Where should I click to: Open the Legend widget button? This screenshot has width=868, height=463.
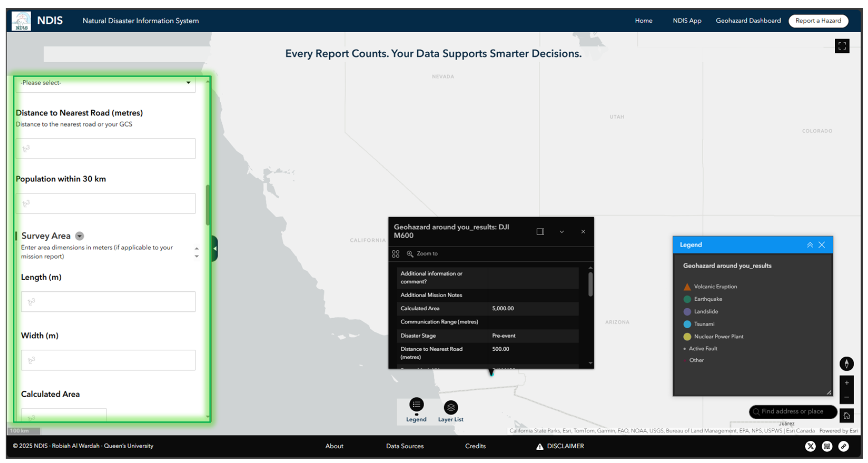[x=416, y=405]
